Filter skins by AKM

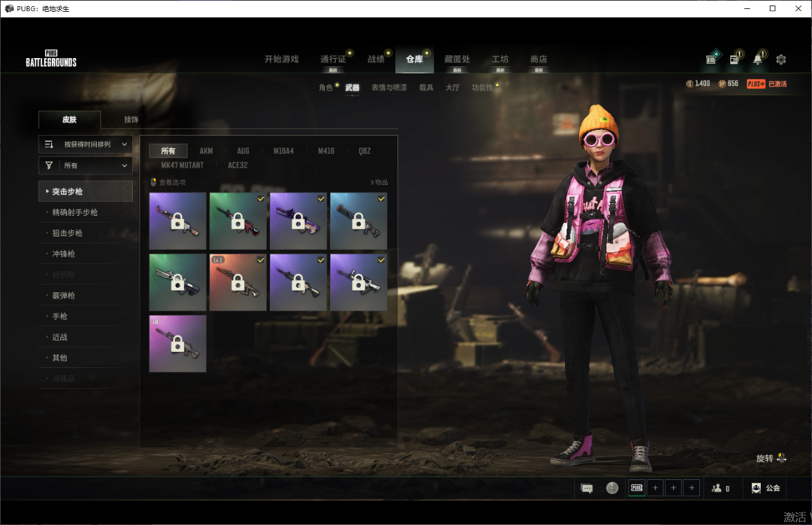206,151
